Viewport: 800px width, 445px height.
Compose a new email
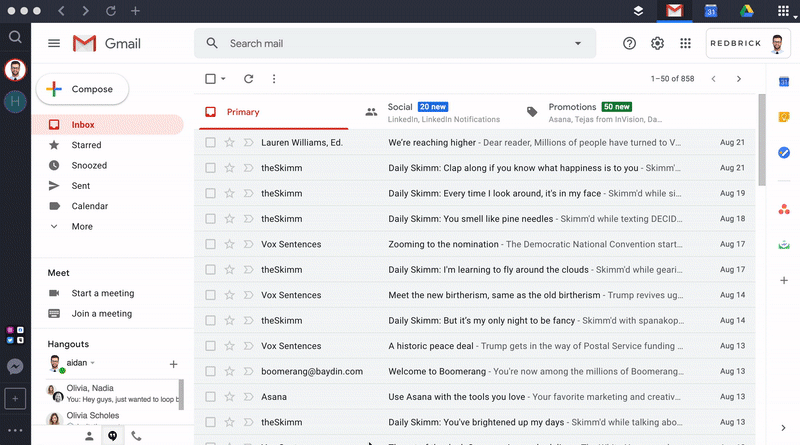point(82,89)
